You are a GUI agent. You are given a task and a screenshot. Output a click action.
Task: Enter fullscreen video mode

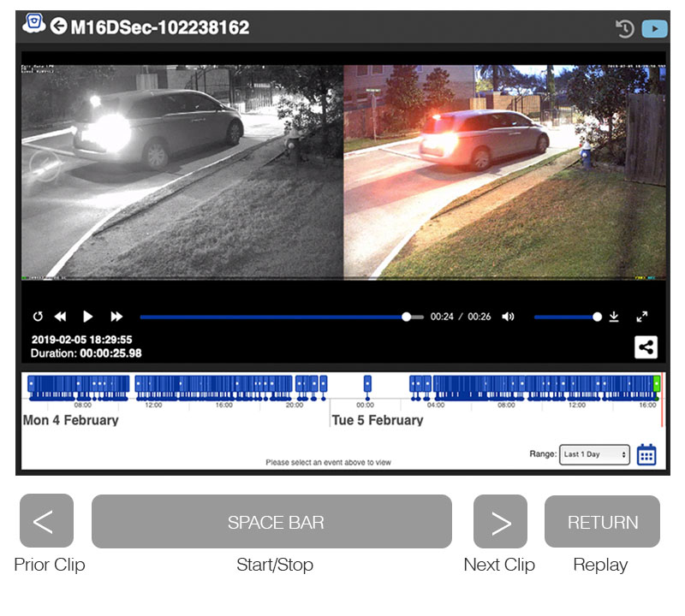[642, 317]
